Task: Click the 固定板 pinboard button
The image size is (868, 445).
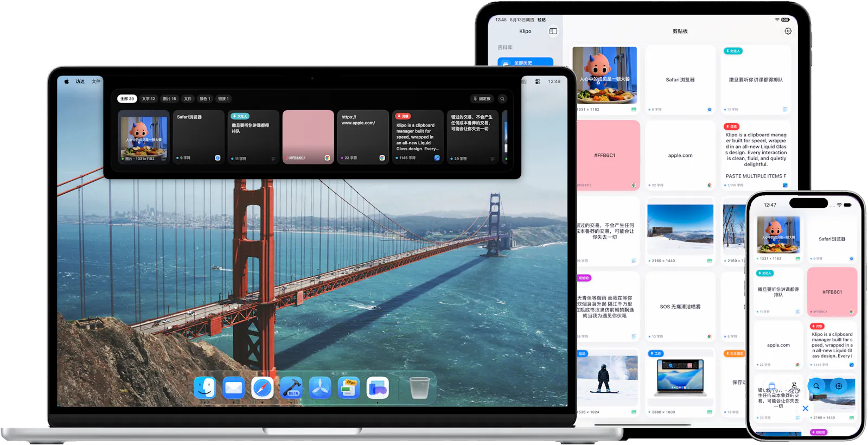Action: click(x=482, y=99)
